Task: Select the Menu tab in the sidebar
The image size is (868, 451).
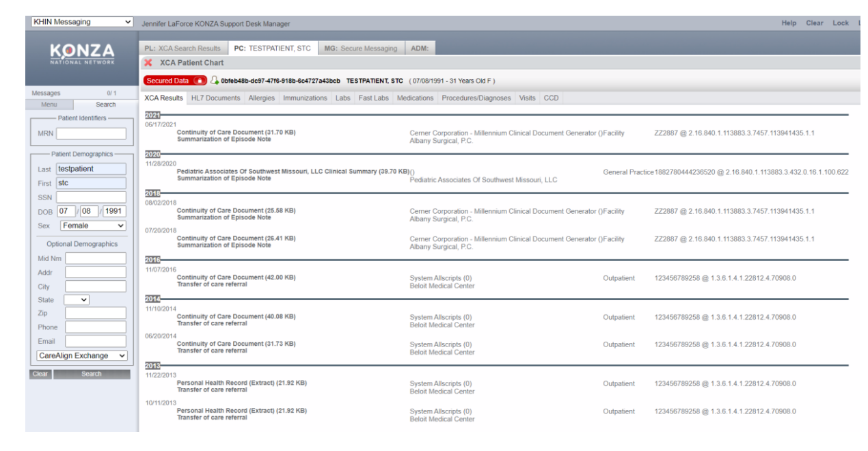Action: pyautogui.click(x=49, y=105)
